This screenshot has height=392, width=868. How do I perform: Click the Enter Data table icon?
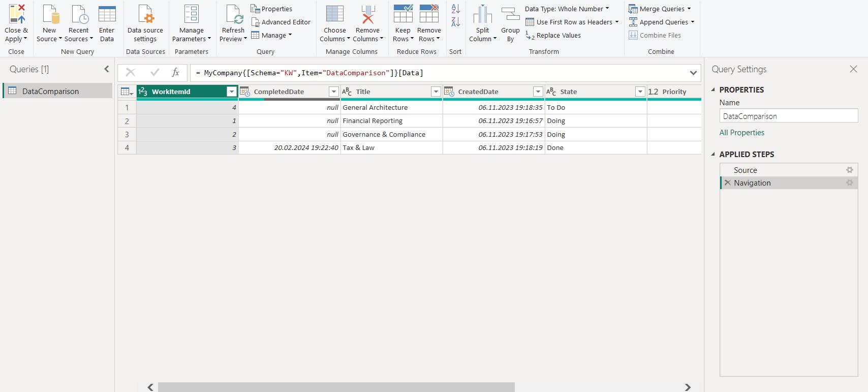107,14
